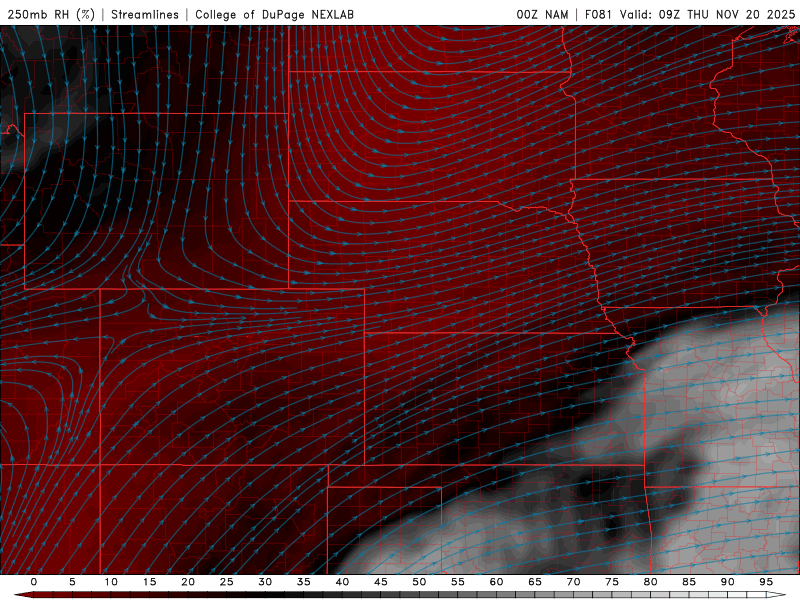Click the 95 label on the color scale

(x=766, y=582)
